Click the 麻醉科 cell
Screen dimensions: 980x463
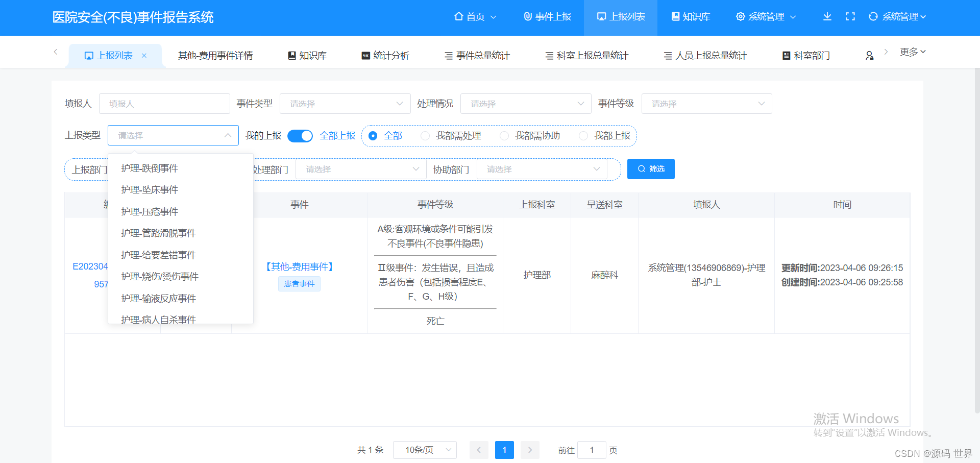pos(604,275)
